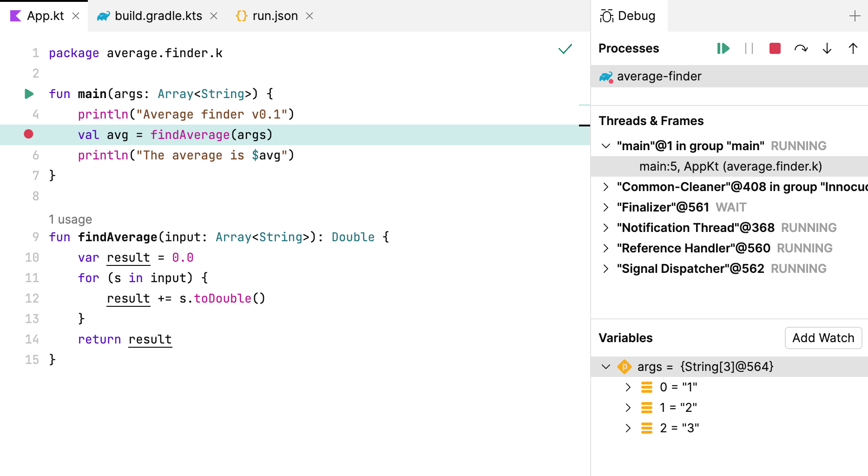Resume program execution with the green play icon

(723, 48)
